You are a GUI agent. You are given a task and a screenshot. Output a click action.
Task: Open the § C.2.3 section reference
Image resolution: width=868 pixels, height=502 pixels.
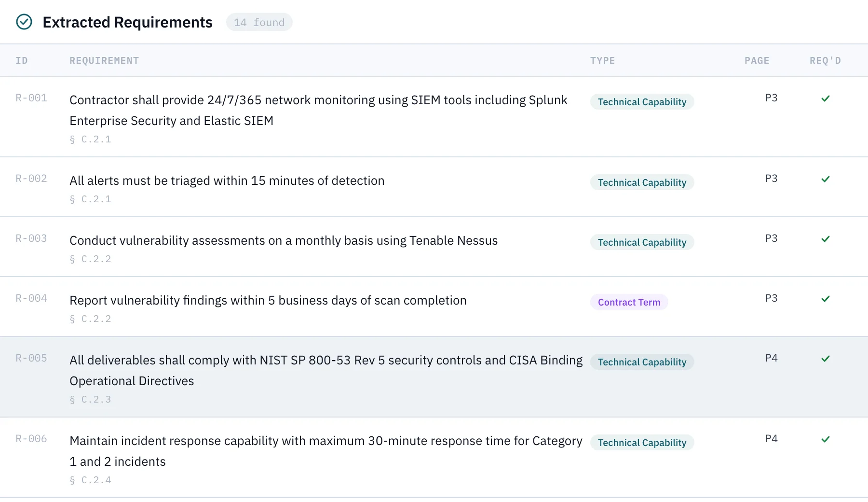(91, 400)
